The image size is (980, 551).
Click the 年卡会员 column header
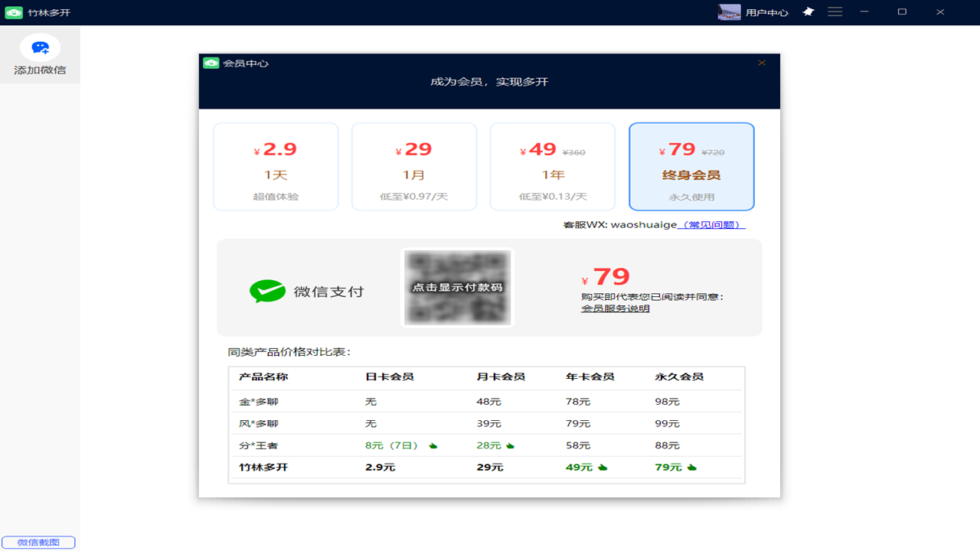click(590, 377)
